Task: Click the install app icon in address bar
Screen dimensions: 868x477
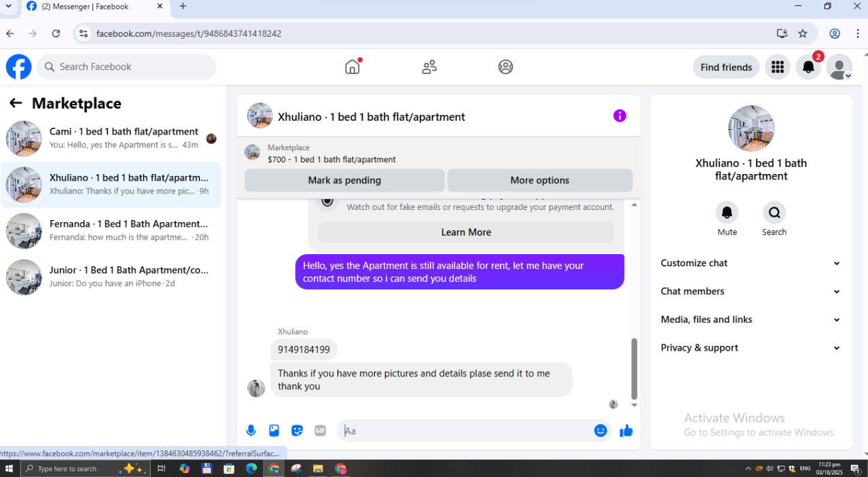Action: click(782, 33)
